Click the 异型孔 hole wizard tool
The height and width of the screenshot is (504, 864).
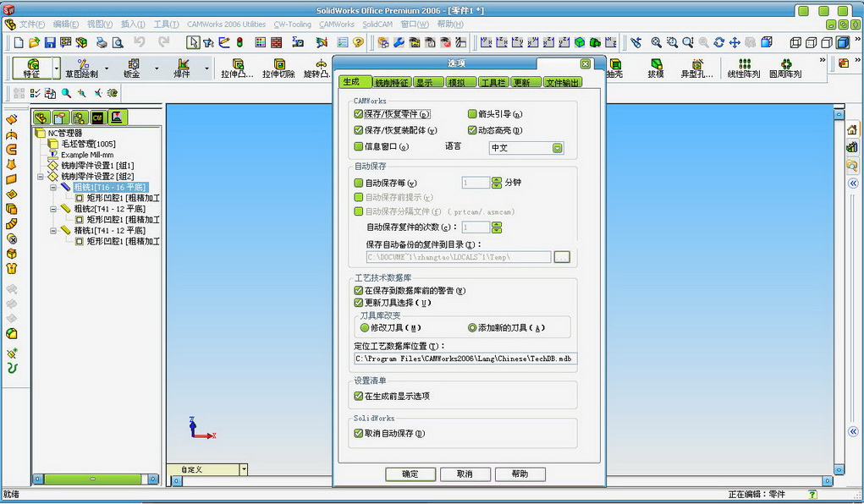pos(697,68)
